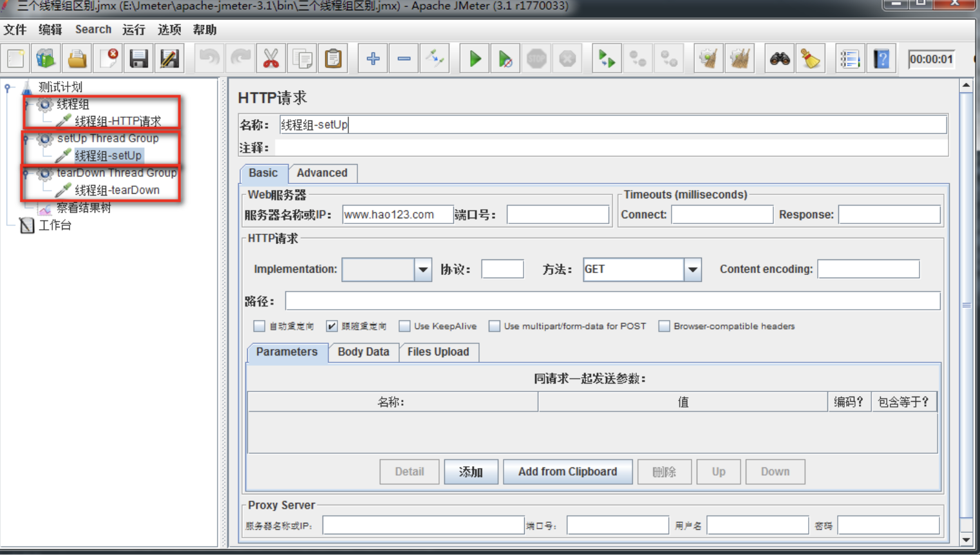Screen dimensions: 980x555
Task: Click the Stop test icon
Action: 536,59
